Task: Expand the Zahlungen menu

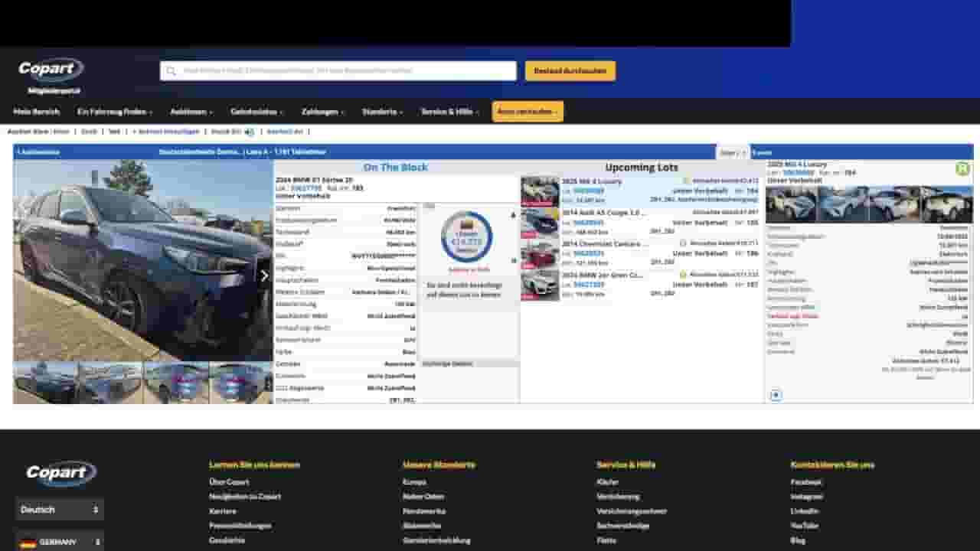Action: 323,112
